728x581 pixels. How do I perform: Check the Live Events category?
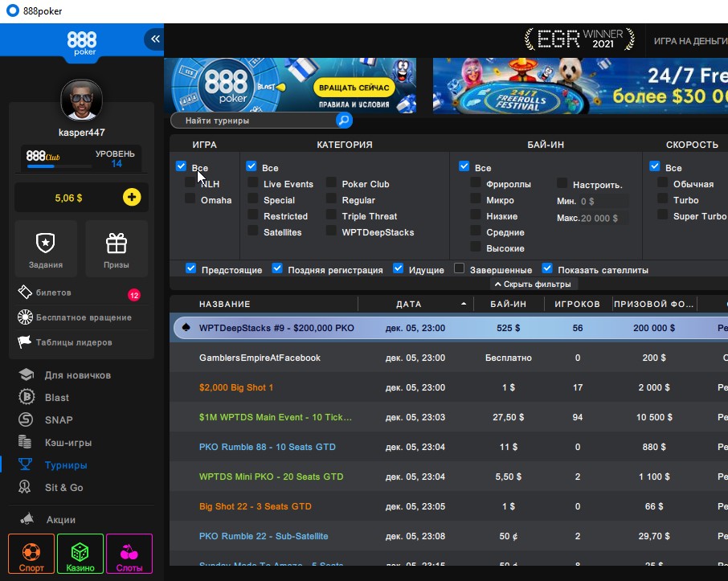(252, 182)
